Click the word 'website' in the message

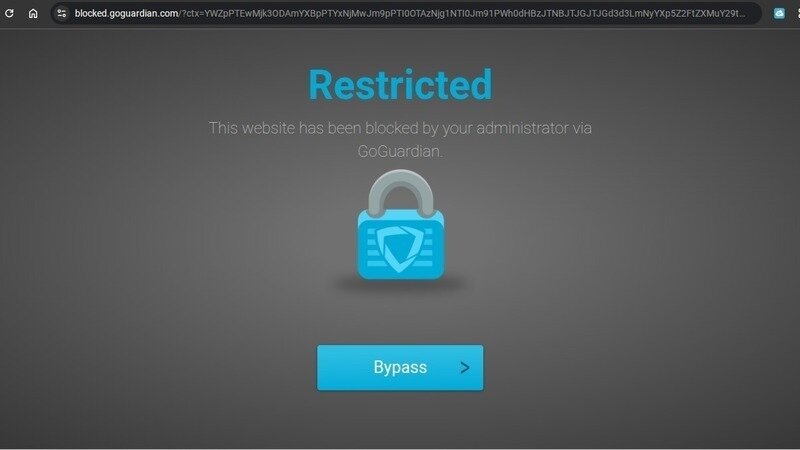click(x=268, y=128)
